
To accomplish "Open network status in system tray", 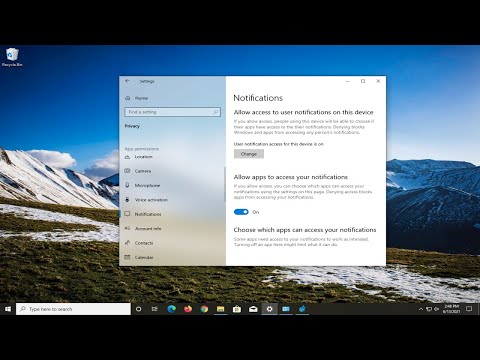I will coord(429,309).
